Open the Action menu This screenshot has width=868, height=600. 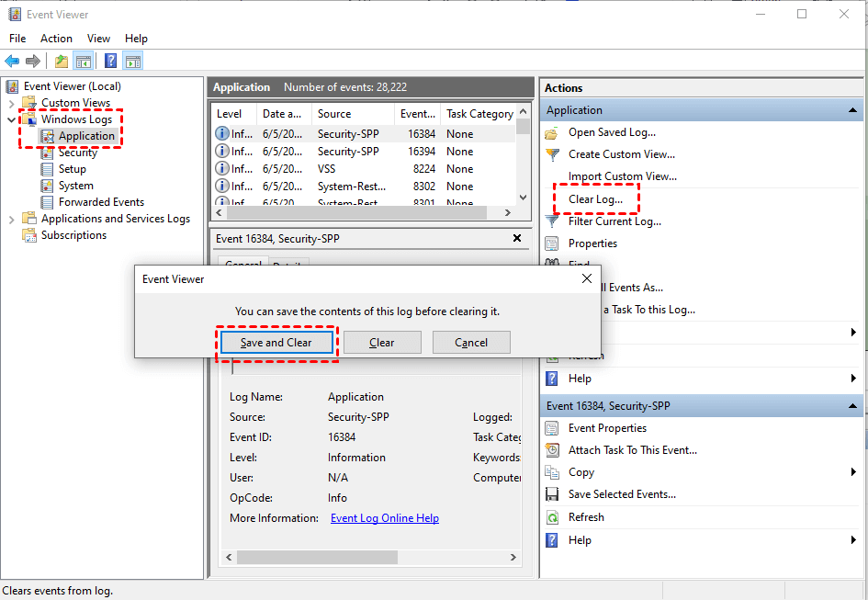tap(56, 39)
